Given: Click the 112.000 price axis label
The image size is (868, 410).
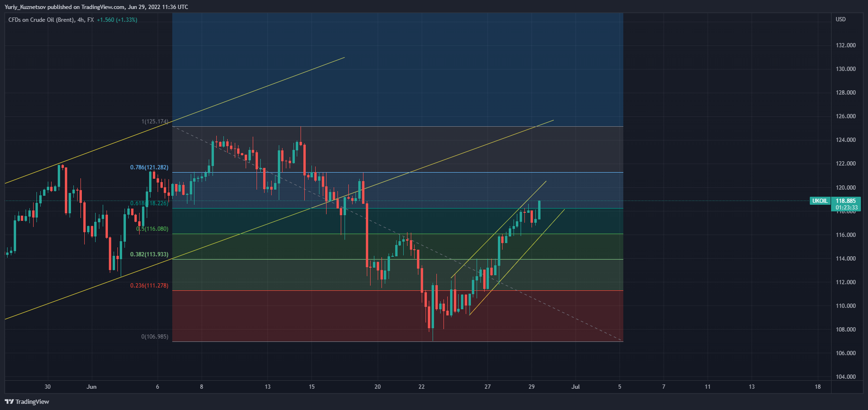Looking at the screenshot, I should coord(846,282).
